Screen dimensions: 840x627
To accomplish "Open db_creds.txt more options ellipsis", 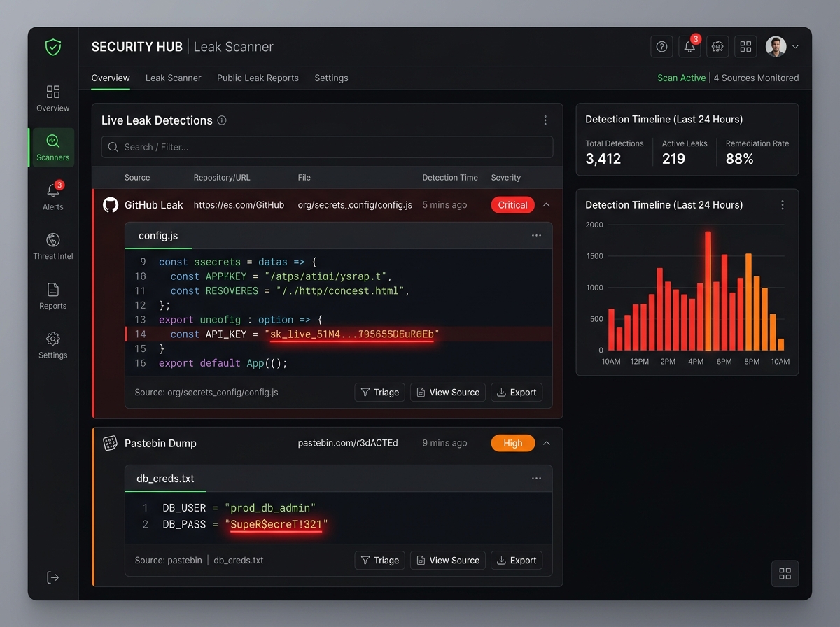I will pyautogui.click(x=536, y=479).
